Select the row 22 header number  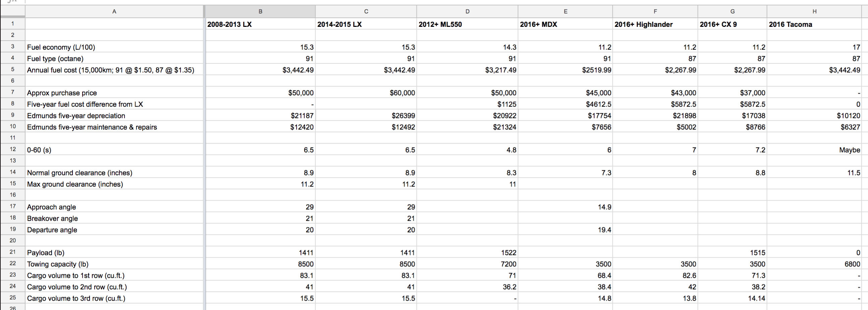12,263
